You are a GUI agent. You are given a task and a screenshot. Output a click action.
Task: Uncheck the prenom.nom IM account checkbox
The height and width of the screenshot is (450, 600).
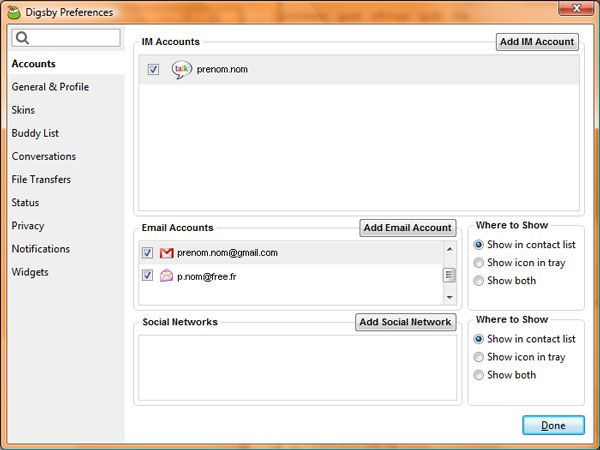pyautogui.click(x=153, y=69)
